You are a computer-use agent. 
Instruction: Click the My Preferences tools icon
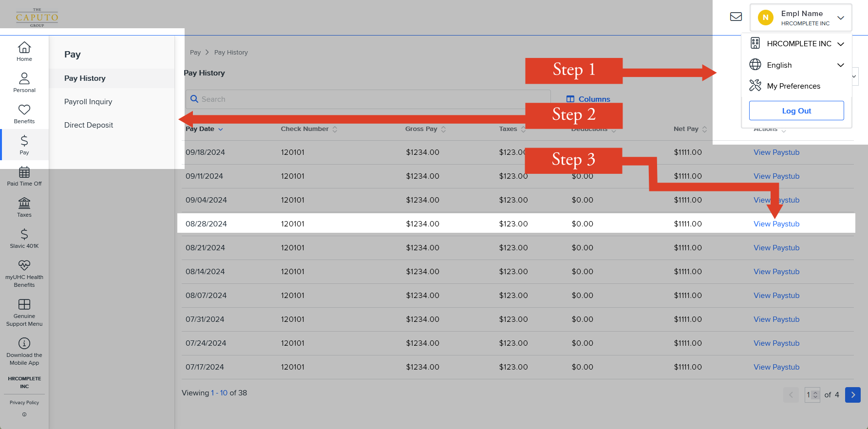tap(755, 86)
